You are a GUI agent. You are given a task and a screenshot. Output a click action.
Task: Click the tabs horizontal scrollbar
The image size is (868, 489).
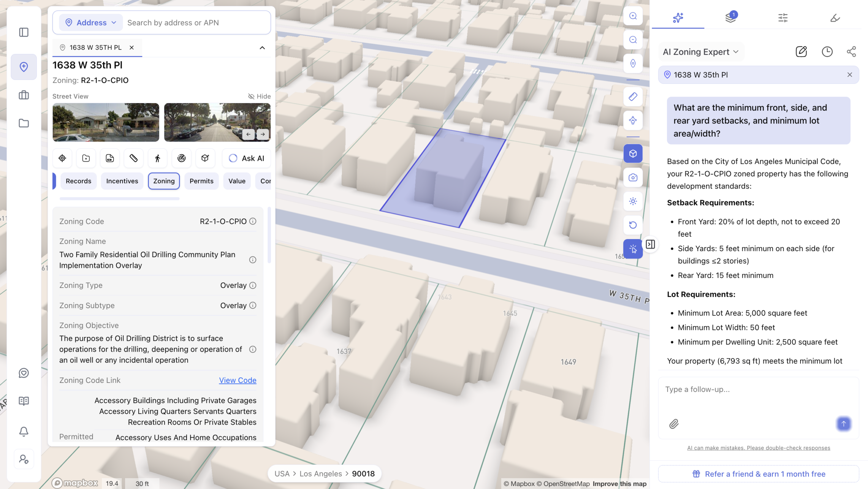[119, 199]
